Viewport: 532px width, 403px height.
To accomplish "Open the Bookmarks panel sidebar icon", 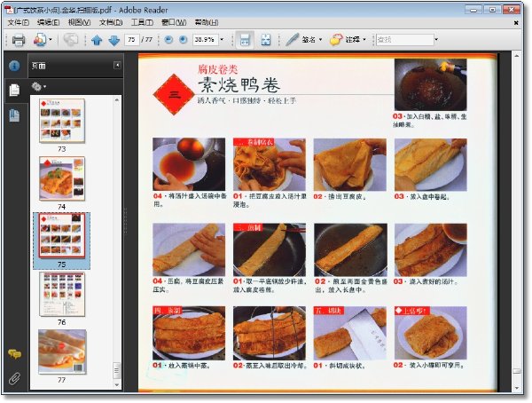I will [14, 115].
